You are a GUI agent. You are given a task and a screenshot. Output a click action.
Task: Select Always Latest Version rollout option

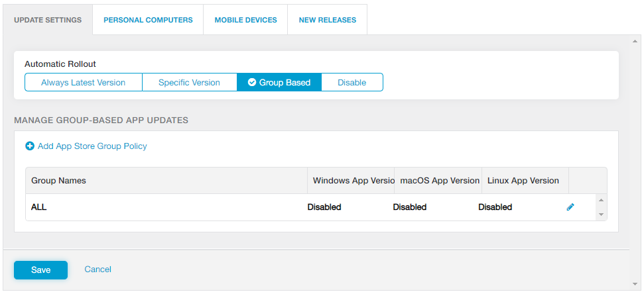[x=83, y=83]
